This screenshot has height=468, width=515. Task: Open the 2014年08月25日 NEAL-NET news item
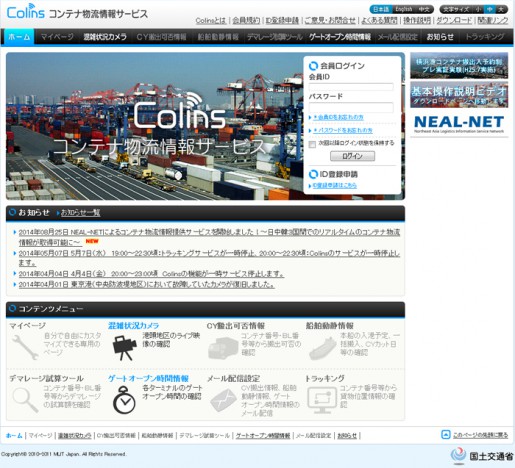209,237
